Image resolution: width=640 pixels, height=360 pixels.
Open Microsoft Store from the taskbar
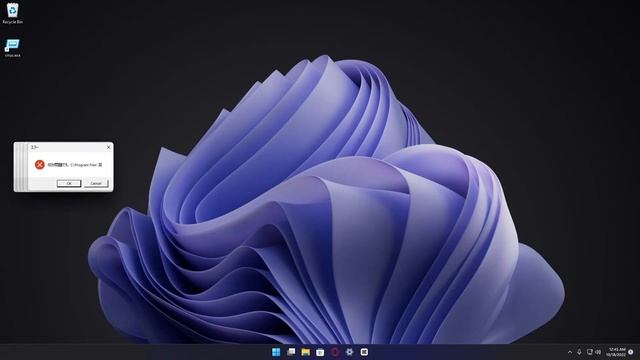click(x=320, y=352)
